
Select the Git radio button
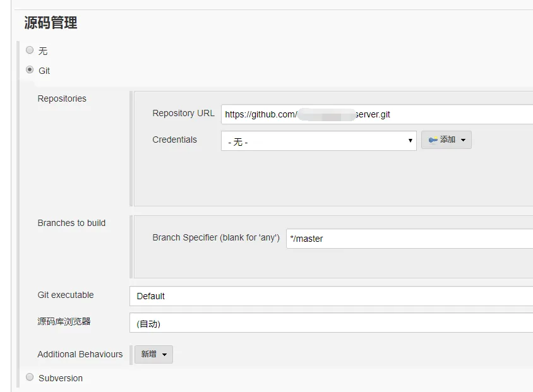[30, 70]
